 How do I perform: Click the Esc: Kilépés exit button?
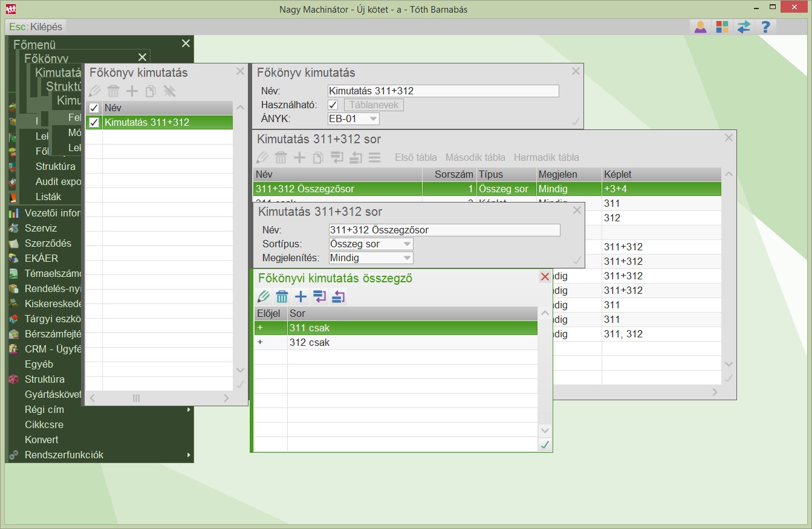click(36, 27)
